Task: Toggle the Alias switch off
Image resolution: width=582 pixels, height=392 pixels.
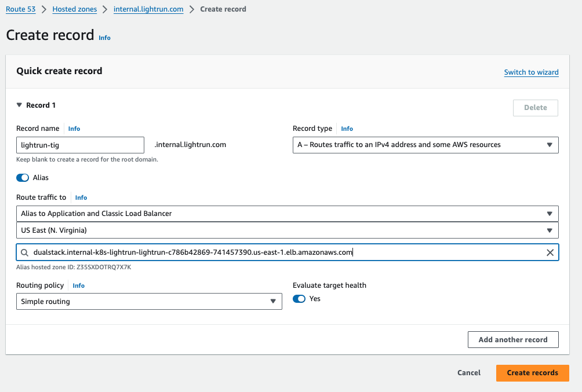Action: tap(23, 178)
